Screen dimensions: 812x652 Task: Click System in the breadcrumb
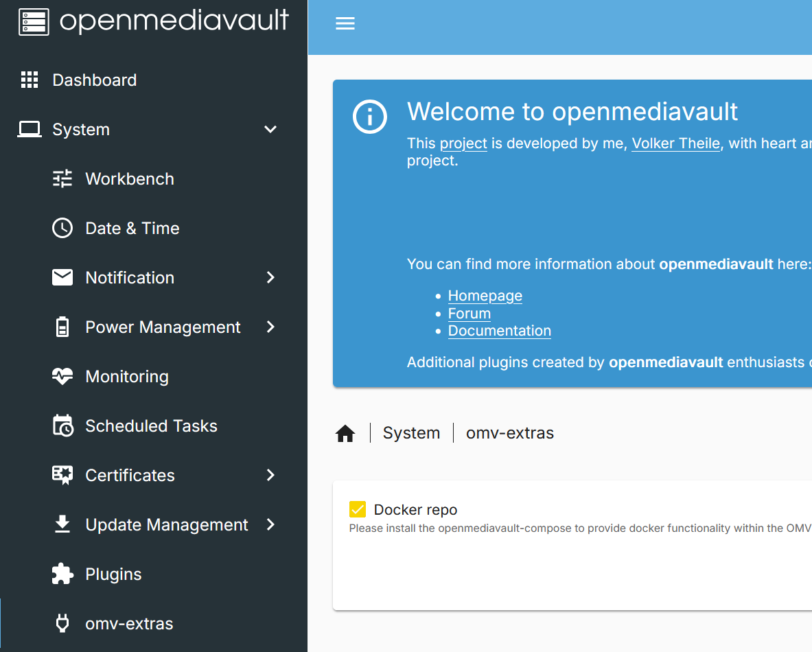(412, 433)
